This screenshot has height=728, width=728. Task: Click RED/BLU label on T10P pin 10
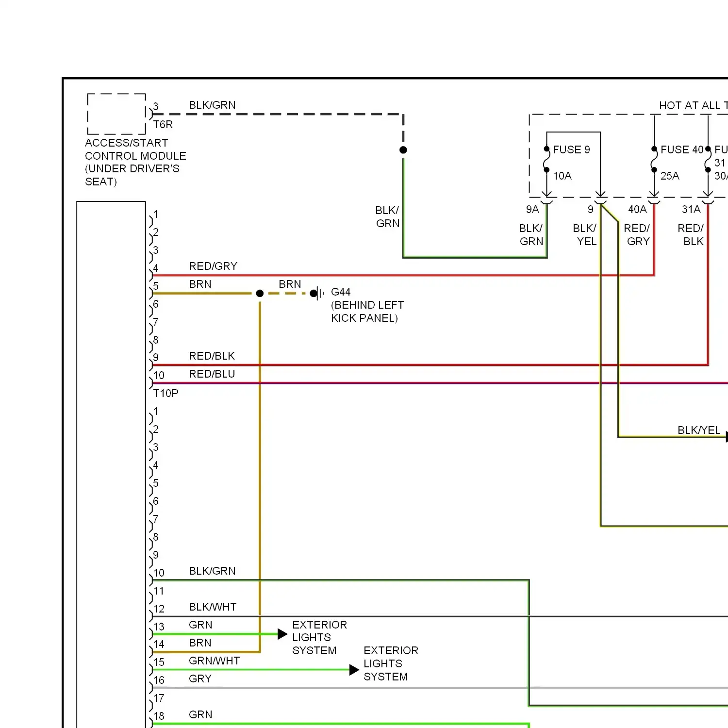click(212, 374)
